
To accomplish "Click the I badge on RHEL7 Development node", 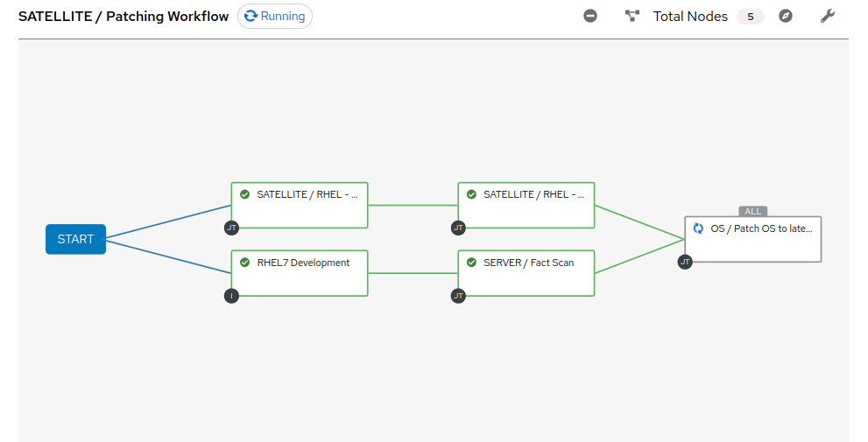I will [x=231, y=296].
